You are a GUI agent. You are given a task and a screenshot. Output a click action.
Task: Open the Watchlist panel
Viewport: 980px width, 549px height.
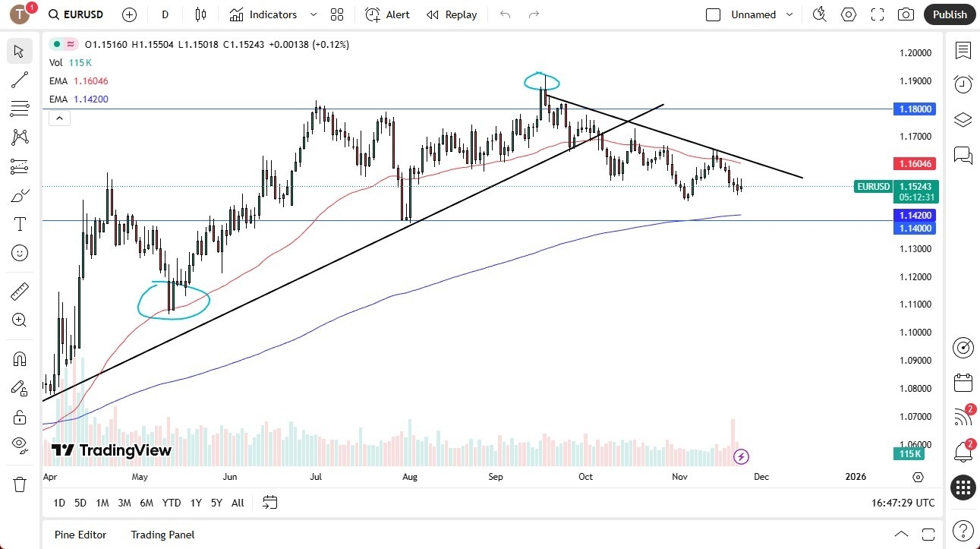coord(963,51)
